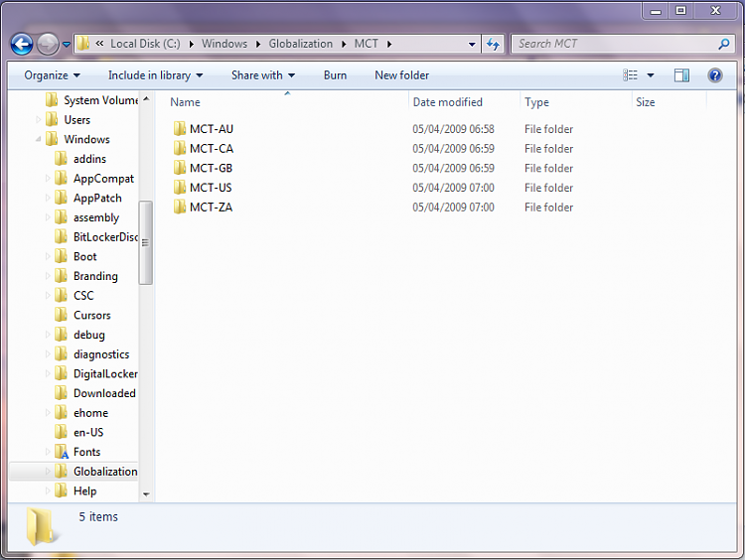Click the Search MCT input field
The height and width of the screenshot is (560, 745).
pyautogui.click(x=616, y=44)
